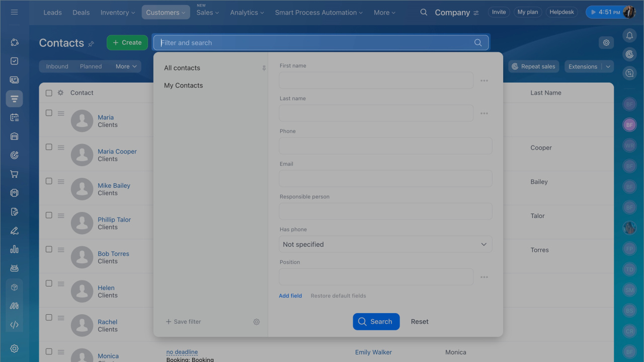Select the My Contacts filter
Image resolution: width=644 pixels, height=362 pixels.
[184, 86]
